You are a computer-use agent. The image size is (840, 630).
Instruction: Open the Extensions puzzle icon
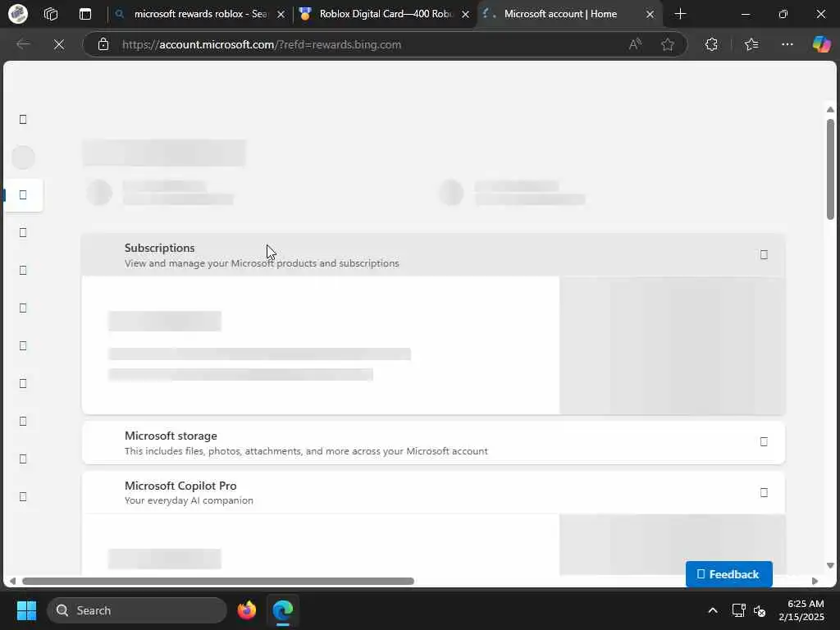[711, 44]
